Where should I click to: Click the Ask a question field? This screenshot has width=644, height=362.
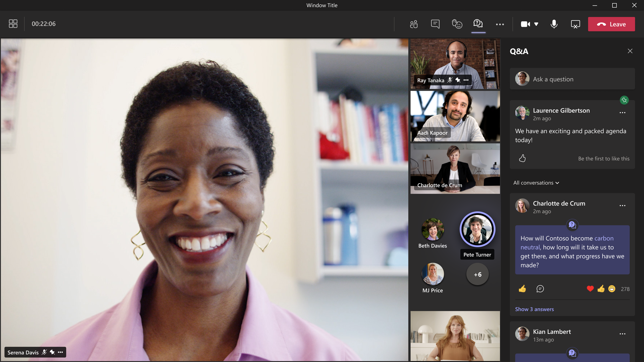(572, 79)
